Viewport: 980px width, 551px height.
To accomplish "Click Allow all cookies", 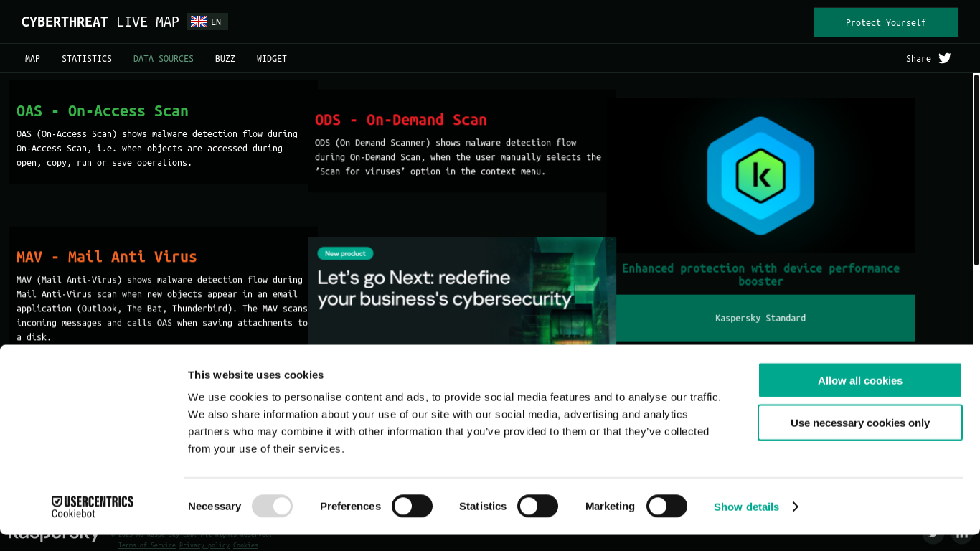I will tap(860, 380).
